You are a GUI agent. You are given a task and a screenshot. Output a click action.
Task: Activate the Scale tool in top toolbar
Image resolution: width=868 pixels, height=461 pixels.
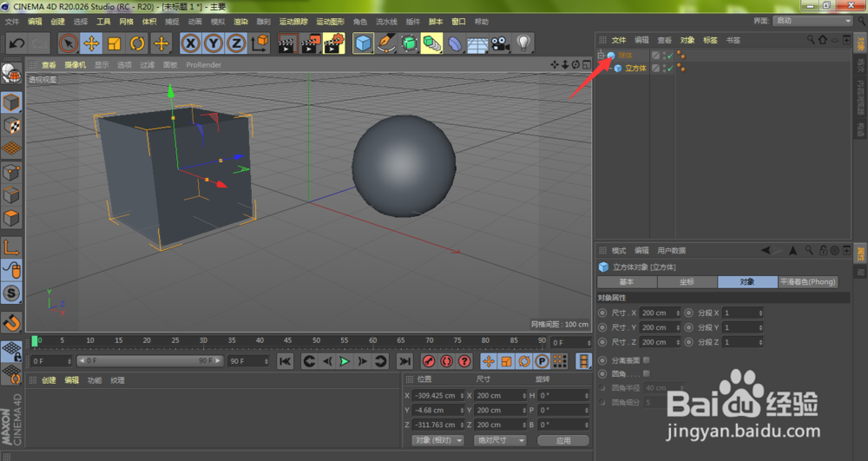[114, 43]
